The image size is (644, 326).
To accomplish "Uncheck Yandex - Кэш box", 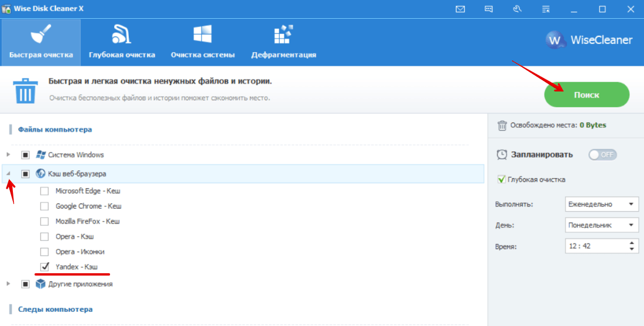I will [44, 267].
